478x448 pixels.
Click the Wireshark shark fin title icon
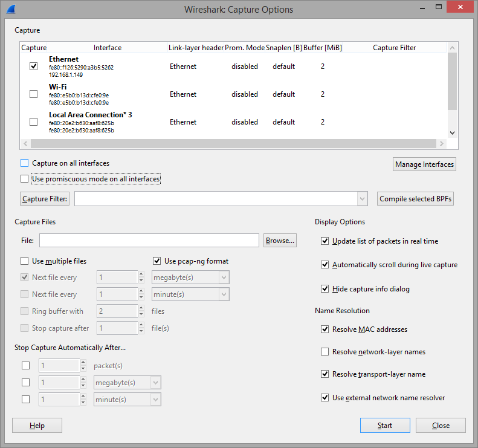coord(11,9)
